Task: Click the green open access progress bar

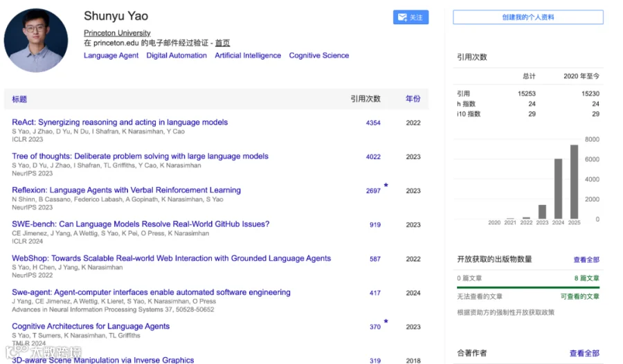Action: click(x=528, y=287)
